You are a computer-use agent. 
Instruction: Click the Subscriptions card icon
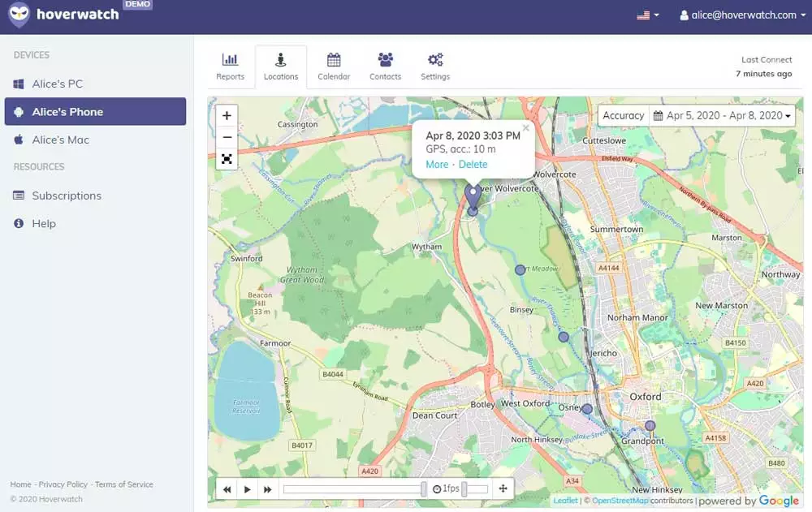[19, 196]
